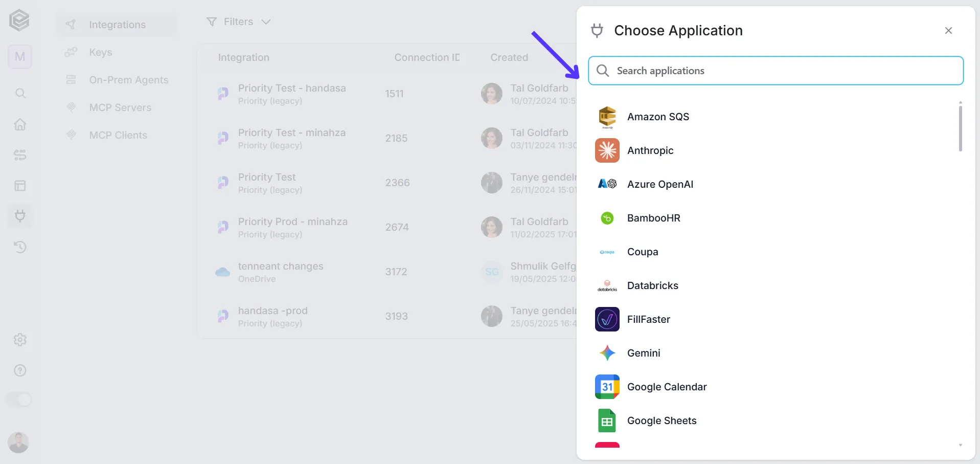Open history from the sidebar icon
Viewport: 980px width, 464px height.
[x=20, y=247]
